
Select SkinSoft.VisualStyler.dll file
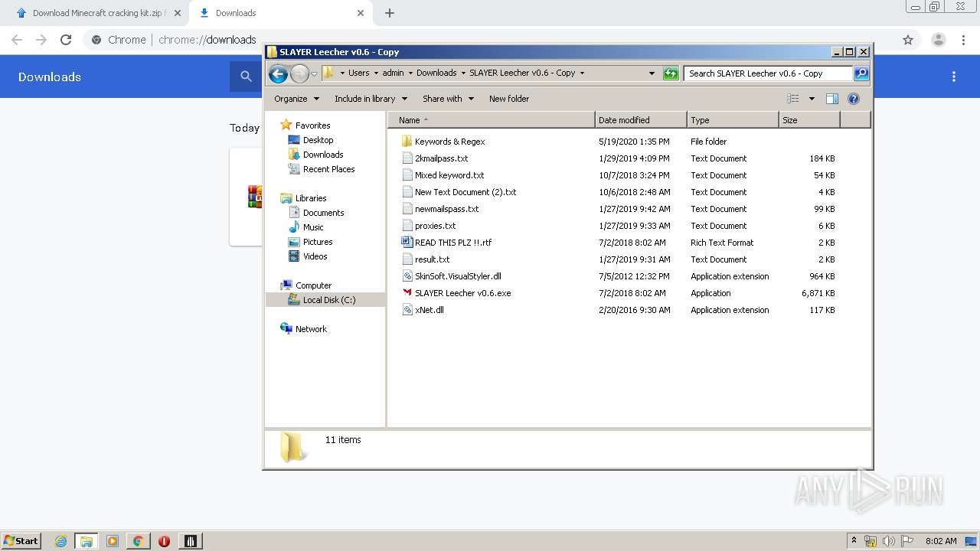tap(458, 276)
